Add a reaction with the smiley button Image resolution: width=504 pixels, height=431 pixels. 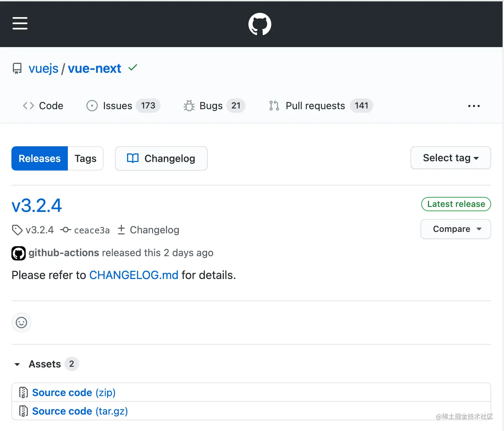coord(21,323)
